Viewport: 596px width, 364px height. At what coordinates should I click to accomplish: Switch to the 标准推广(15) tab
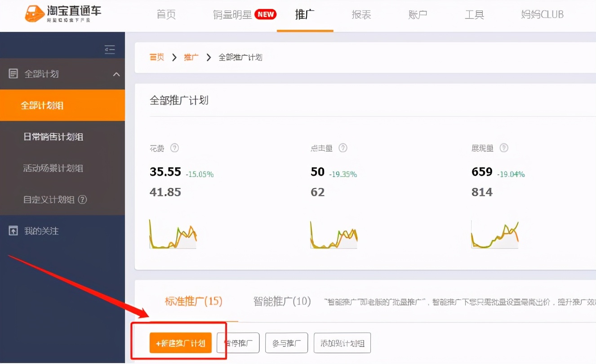coord(194,302)
